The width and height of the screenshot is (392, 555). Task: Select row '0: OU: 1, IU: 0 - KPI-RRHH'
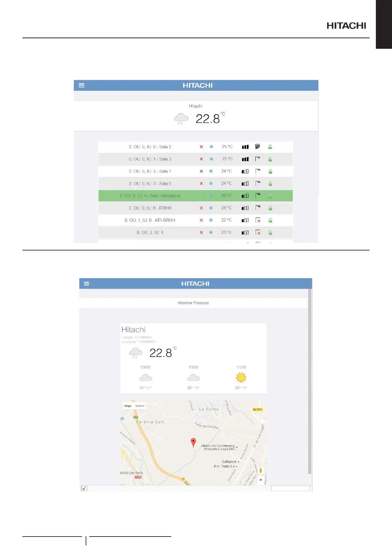click(x=196, y=220)
